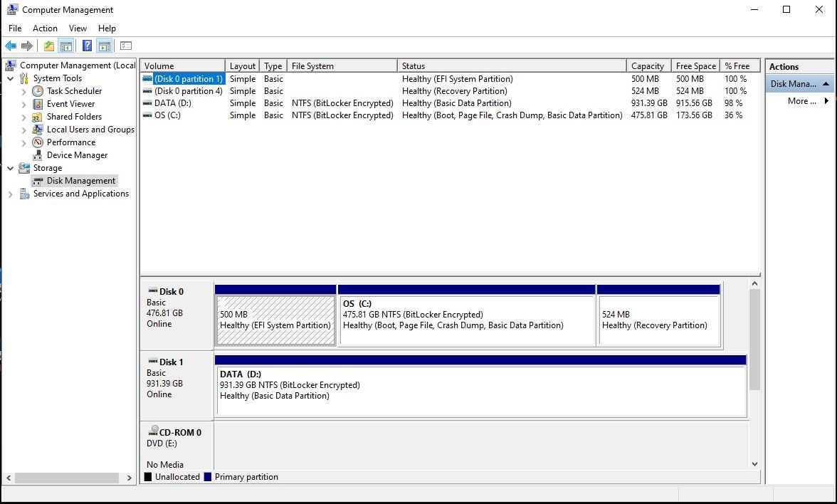
Task: Click the Disk 0 drive icon in the graphical view
Action: pos(152,291)
